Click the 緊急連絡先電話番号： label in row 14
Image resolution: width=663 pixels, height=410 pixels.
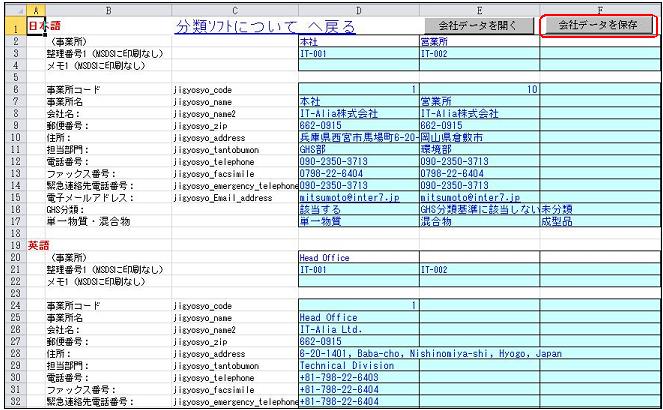(x=108, y=186)
